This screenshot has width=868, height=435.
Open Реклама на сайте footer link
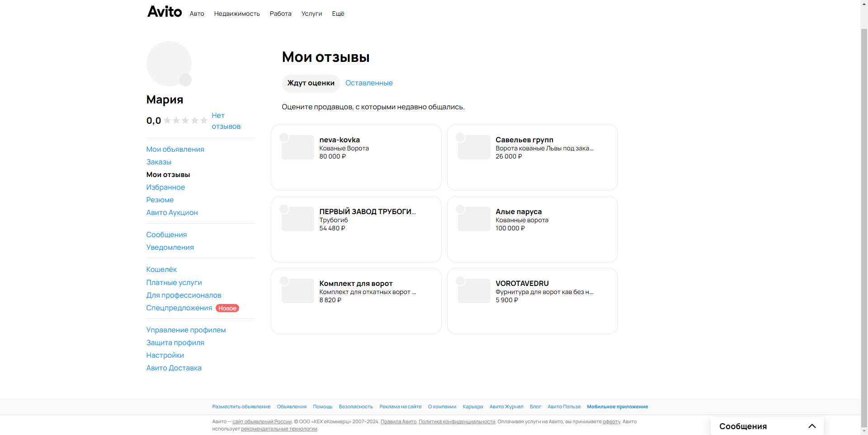pos(400,407)
